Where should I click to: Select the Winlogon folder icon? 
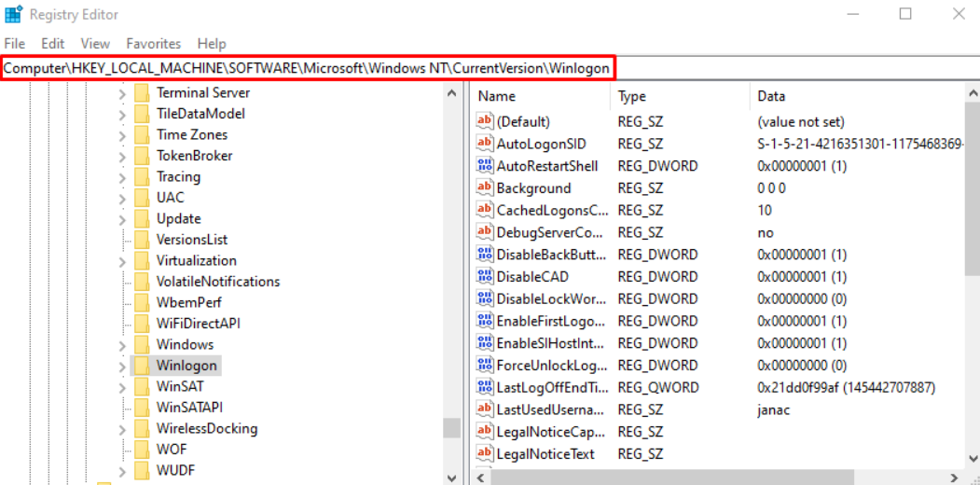142,366
